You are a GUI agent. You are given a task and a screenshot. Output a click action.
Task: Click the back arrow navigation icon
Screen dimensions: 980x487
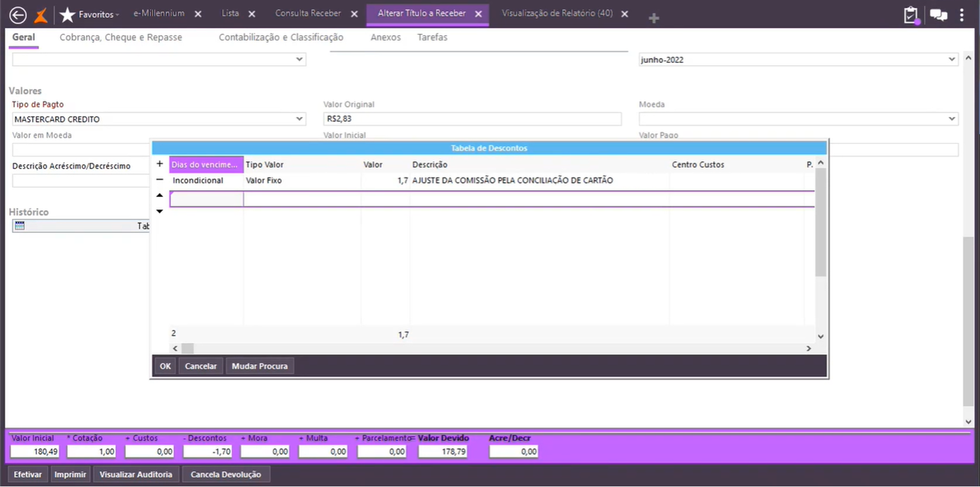click(x=18, y=15)
